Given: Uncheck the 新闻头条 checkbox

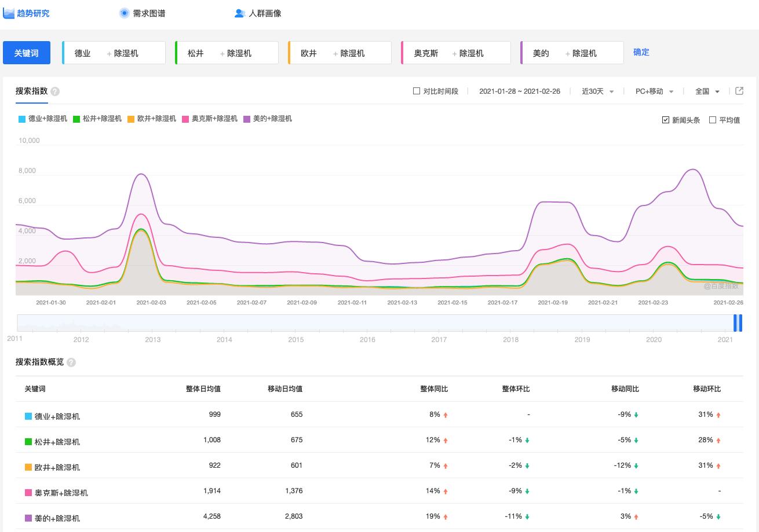Looking at the screenshot, I should point(666,120).
